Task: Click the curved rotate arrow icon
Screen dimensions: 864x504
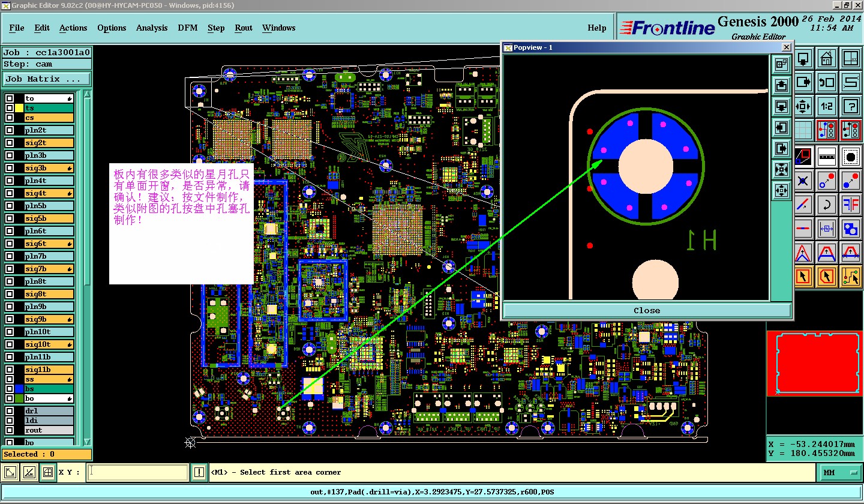Action: [827, 205]
